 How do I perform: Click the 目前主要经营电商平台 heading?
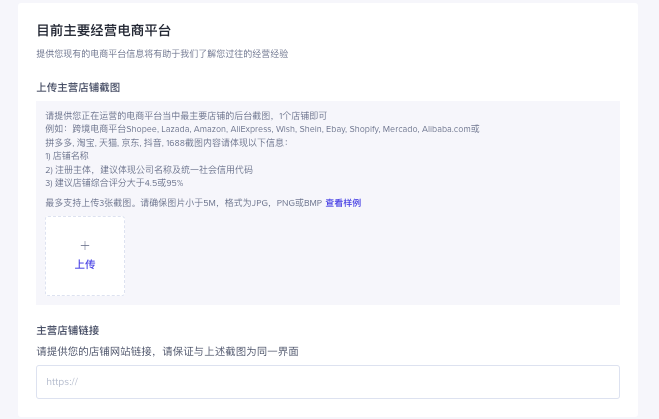pos(103,31)
